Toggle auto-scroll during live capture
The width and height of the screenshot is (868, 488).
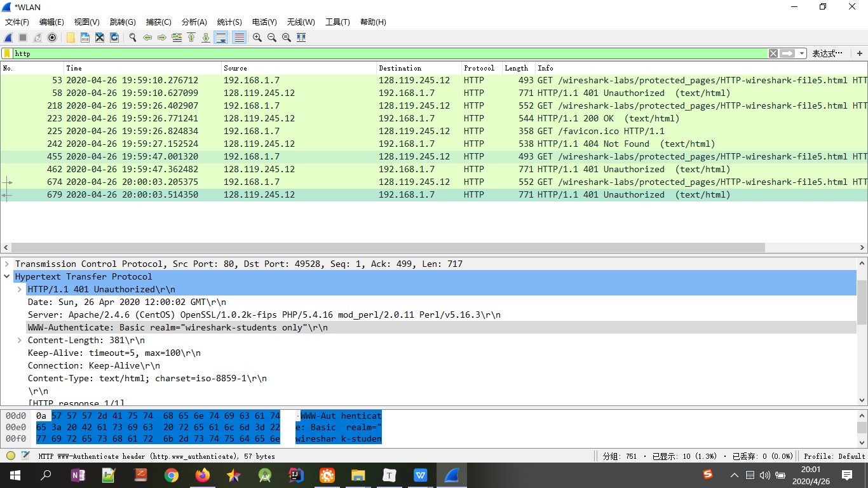click(220, 37)
